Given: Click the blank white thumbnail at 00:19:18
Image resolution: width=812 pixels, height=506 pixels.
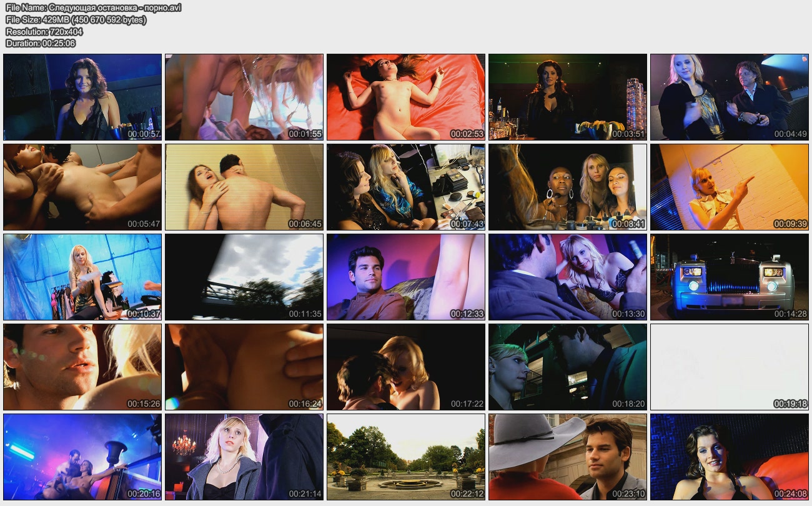Looking at the screenshot, I should pyautogui.click(x=729, y=367).
